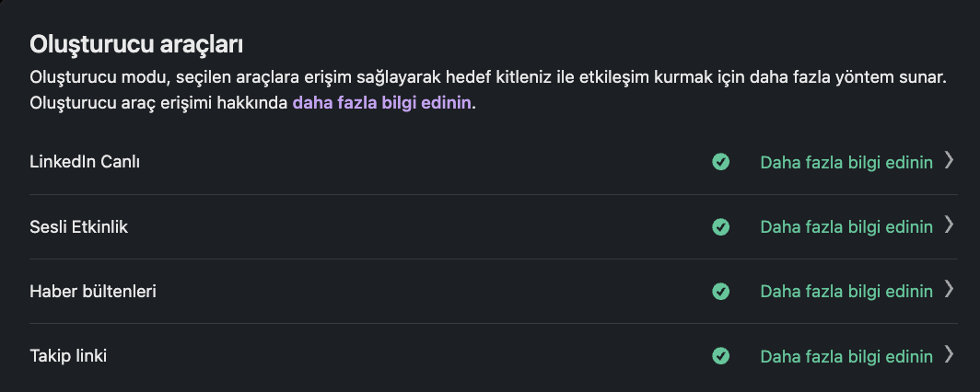
Task: Click the green checkmark beside Haber bültenleri
Action: [x=720, y=292]
